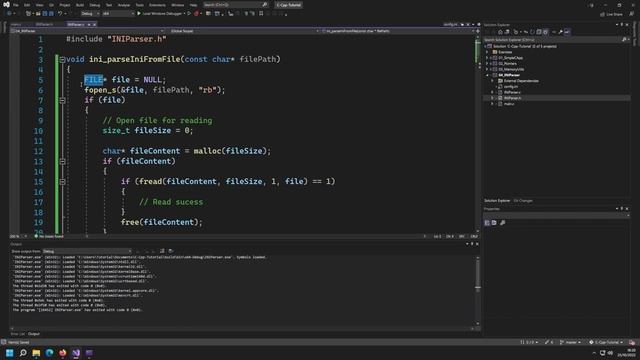Click the editor vertical scrollbar
640x360 pixels.
pos(478,135)
